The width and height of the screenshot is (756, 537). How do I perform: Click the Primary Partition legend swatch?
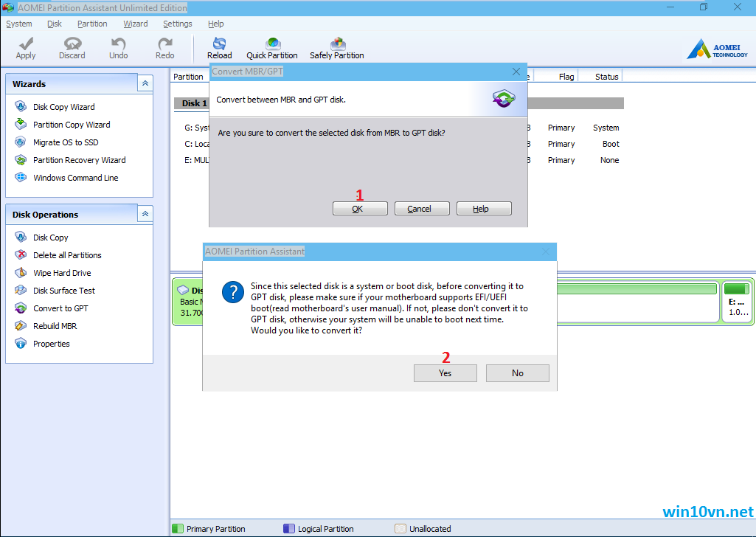(x=178, y=529)
